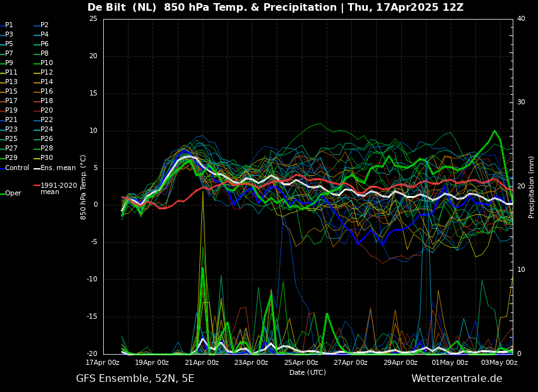
Task: Click the GFS Ensemble, 52N, 5E caption
Action: pos(135,379)
